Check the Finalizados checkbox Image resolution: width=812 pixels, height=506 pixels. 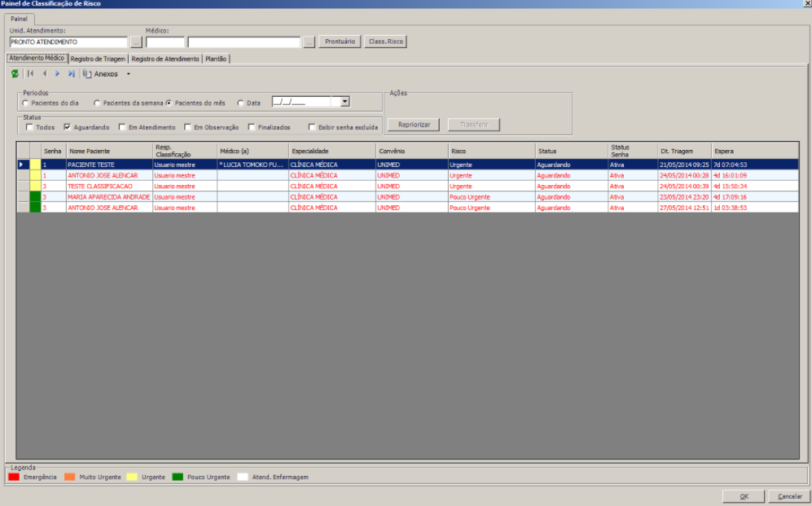coord(252,127)
